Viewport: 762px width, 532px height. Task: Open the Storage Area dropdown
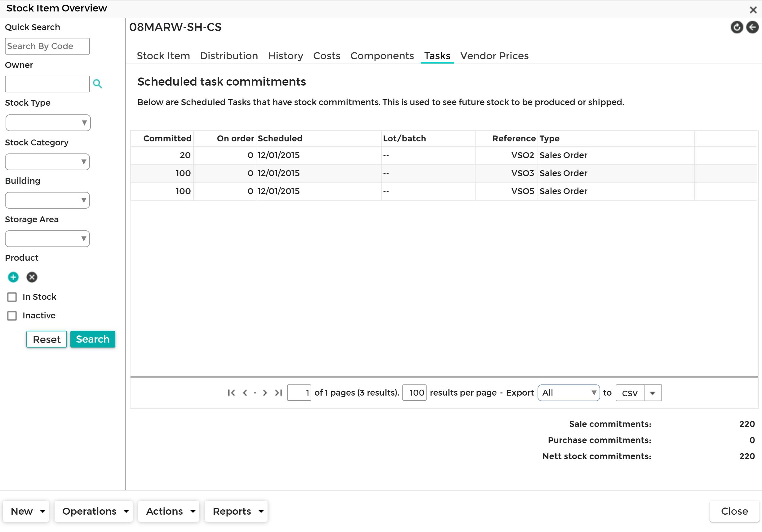(x=47, y=239)
